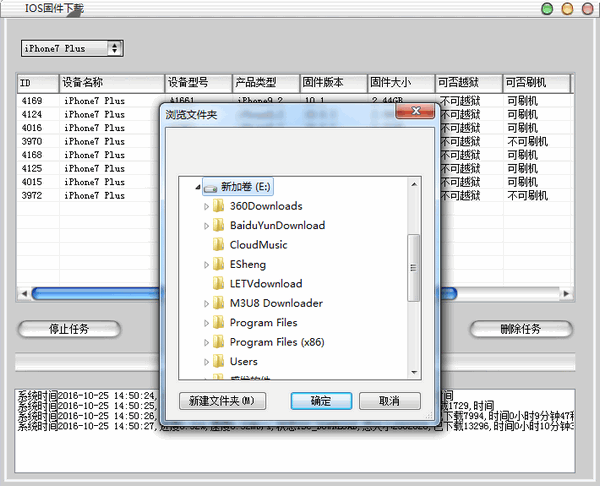Click firmware table scroll right arrow
Image resolution: width=600 pixels, height=486 pixels.
pyautogui.click(x=566, y=294)
